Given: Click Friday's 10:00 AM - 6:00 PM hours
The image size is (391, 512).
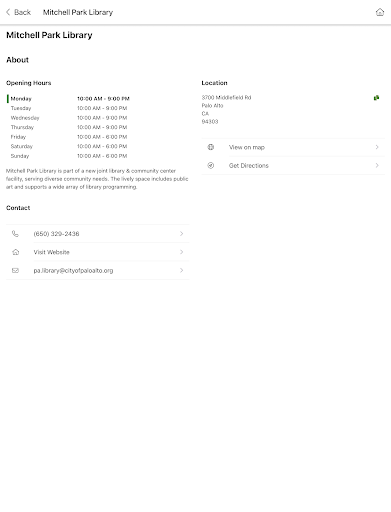Looking at the screenshot, I should click(x=102, y=137).
